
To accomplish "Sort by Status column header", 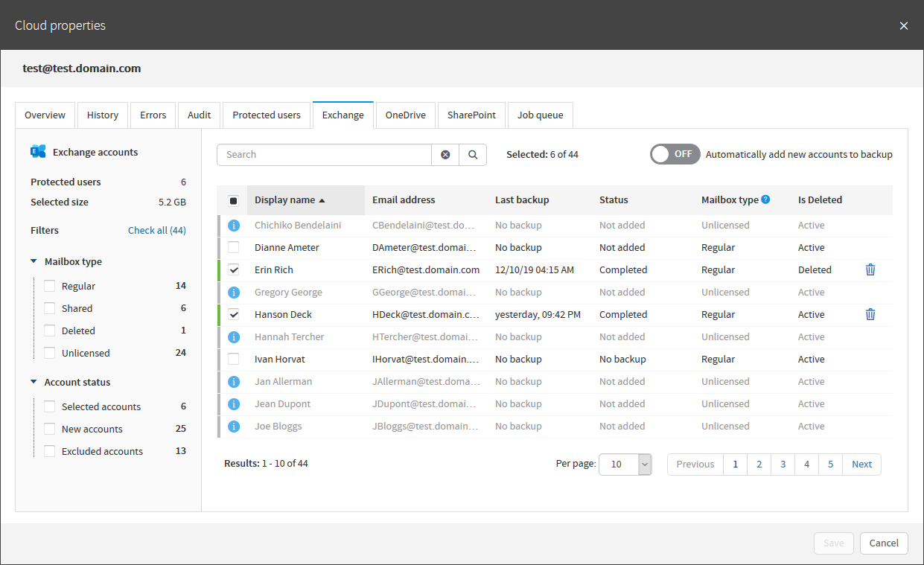I will tap(614, 199).
